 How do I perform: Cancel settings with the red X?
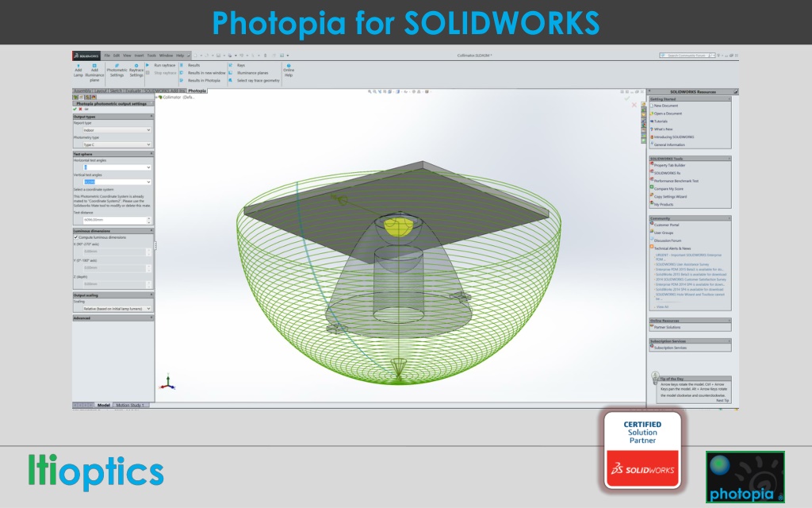[x=80, y=110]
